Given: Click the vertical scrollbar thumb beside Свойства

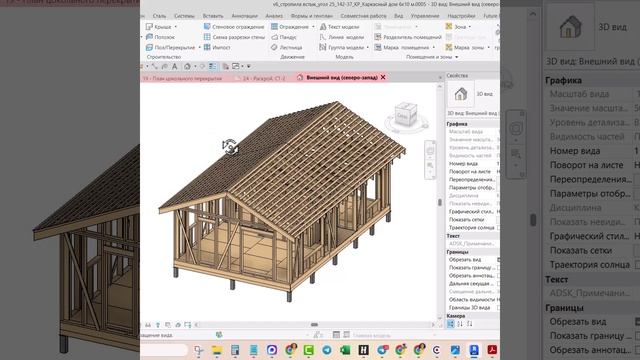Looking at the screenshot, I should [440, 202].
